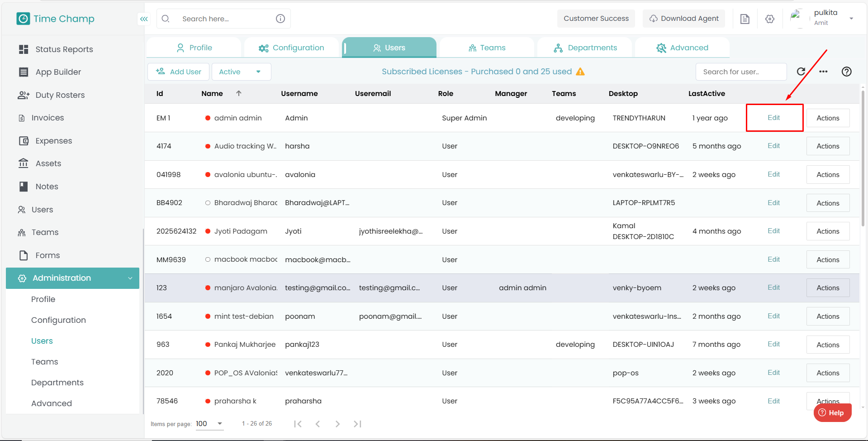868x441 pixels.
Task: Expand the pulkita account menu
Action: pos(851,19)
